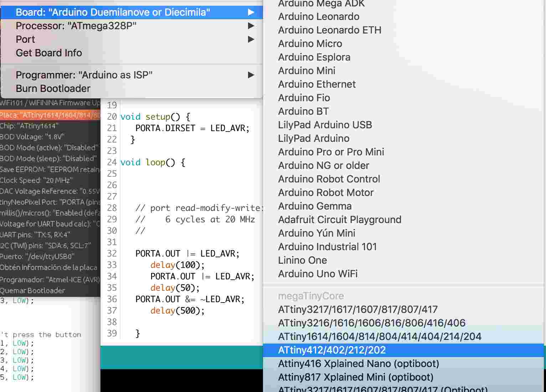546x392 pixels.
Task: Choose Arduino Ethernet board
Action: pos(403,84)
